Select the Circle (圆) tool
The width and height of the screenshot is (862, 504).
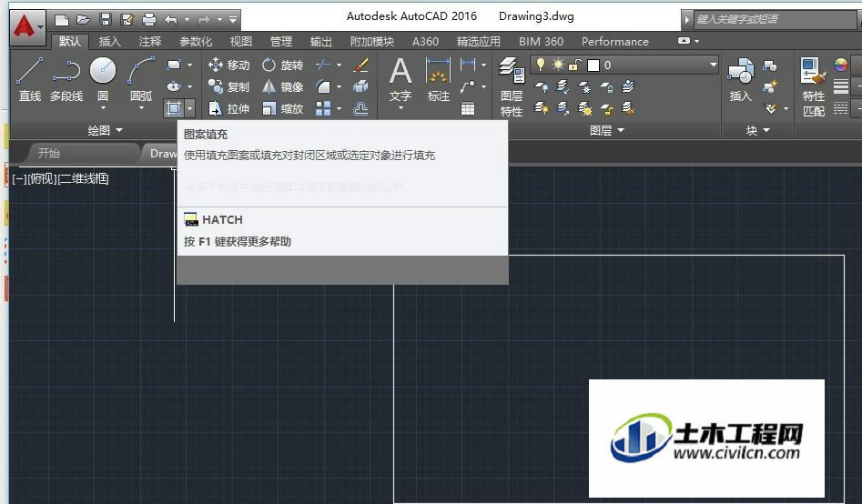click(x=103, y=79)
